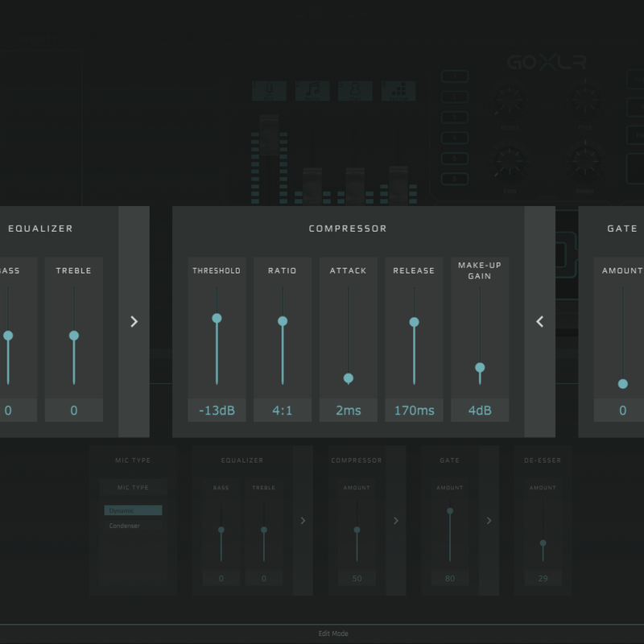Click the dimmed Bass slider in background Equalizer
The image size is (644, 644).
pyautogui.click(x=221, y=530)
